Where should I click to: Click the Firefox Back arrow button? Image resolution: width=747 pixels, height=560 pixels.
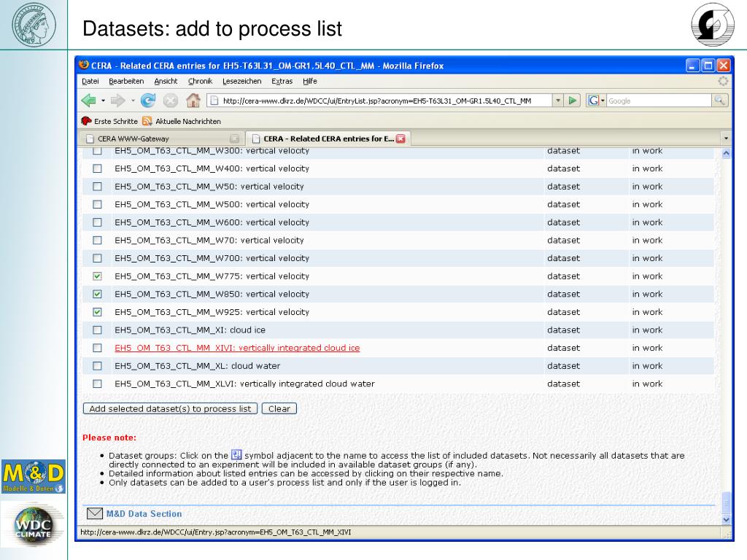[x=88, y=101]
